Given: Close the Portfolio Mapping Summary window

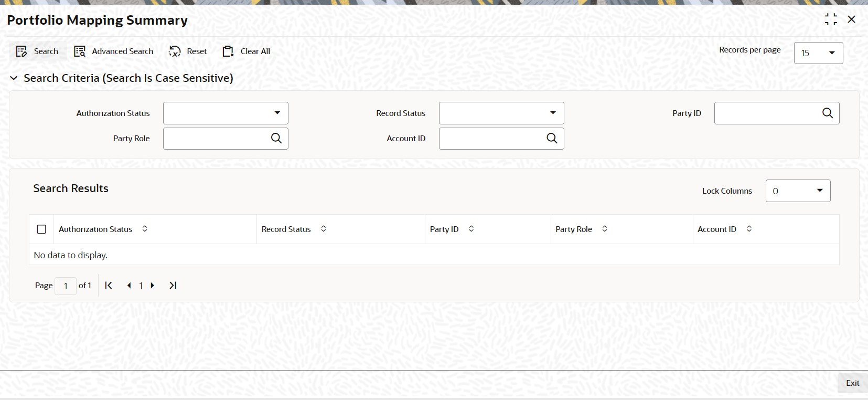Looking at the screenshot, I should point(851,19).
